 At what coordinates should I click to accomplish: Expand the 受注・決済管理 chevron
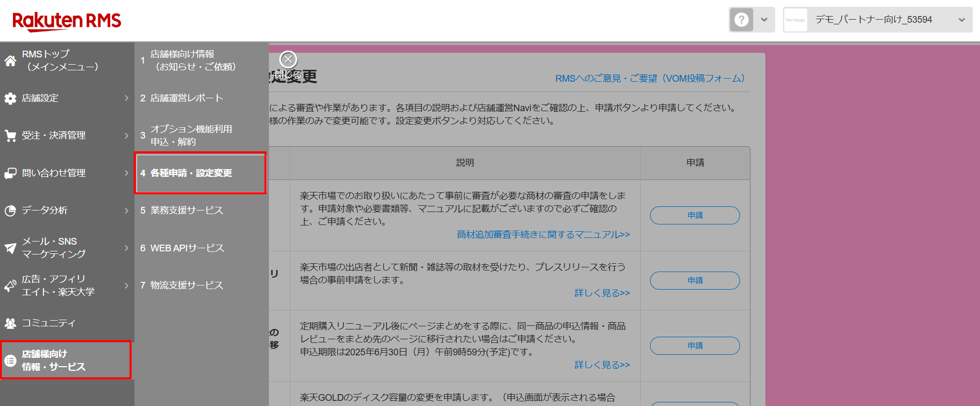click(127, 136)
